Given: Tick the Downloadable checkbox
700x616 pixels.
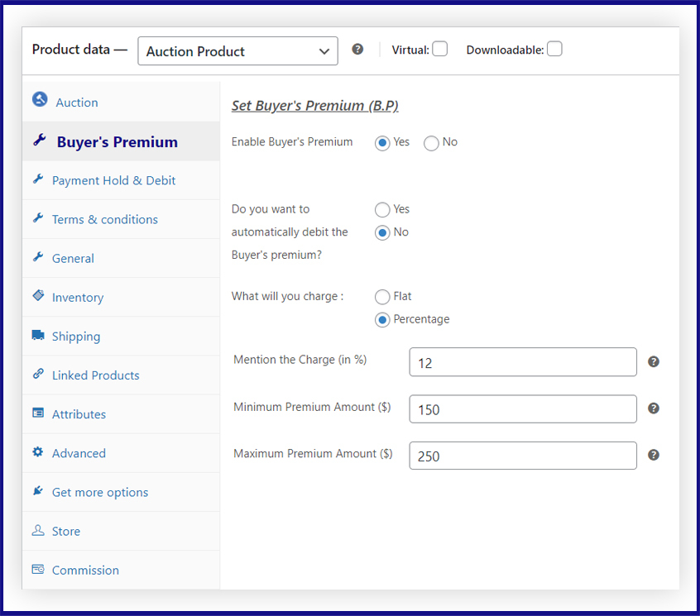Looking at the screenshot, I should click(x=554, y=49).
